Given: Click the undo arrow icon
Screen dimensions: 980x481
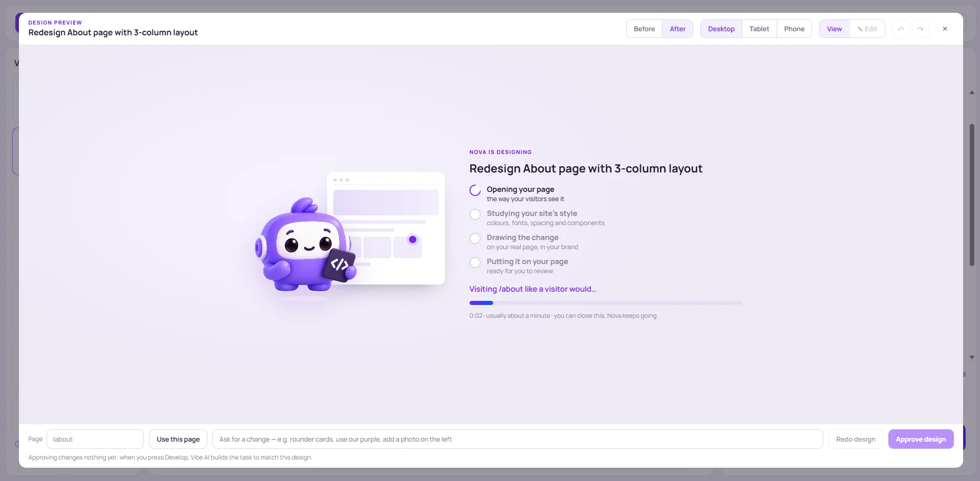Looking at the screenshot, I should point(901,29).
